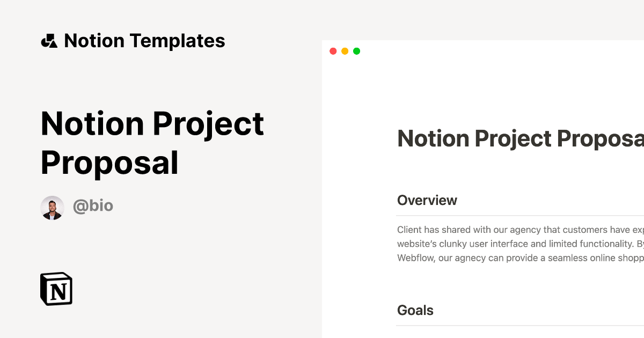Click the line starting "Client has shared"

[x=519, y=230]
